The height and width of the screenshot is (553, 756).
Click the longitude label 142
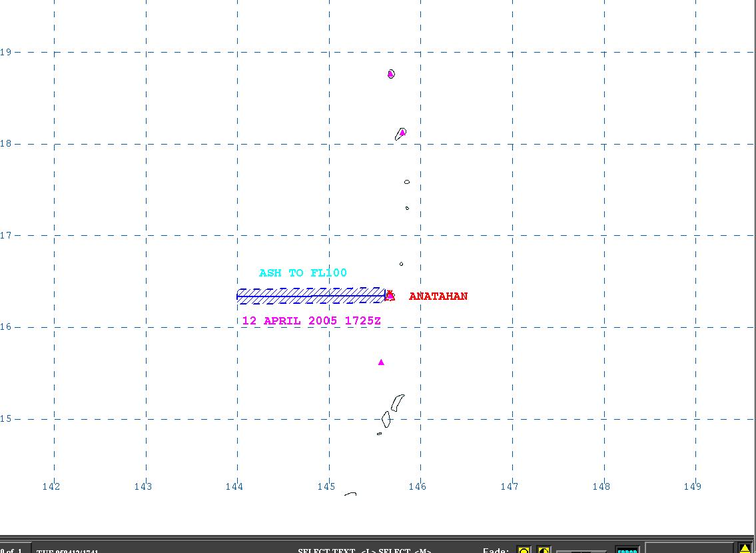click(51, 486)
